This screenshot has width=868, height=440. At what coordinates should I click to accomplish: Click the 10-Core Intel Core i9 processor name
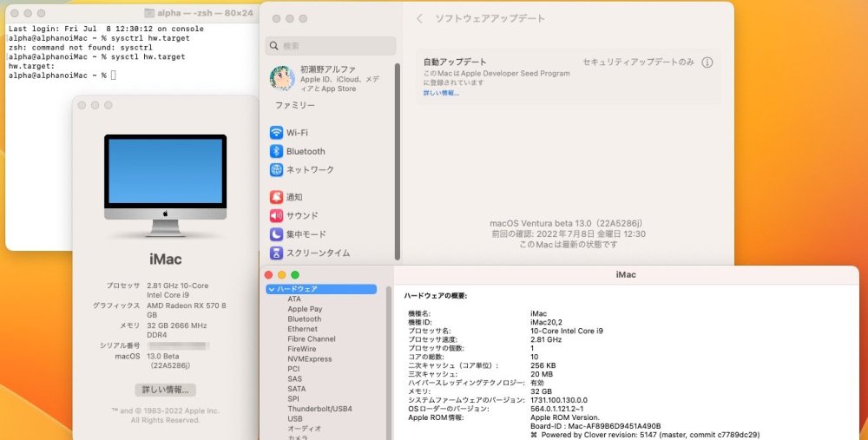click(x=566, y=331)
